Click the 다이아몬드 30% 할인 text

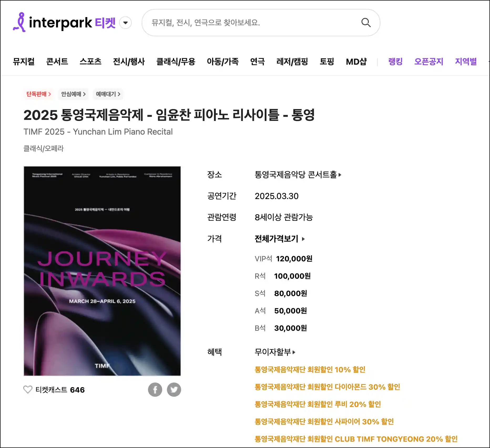click(328, 387)
